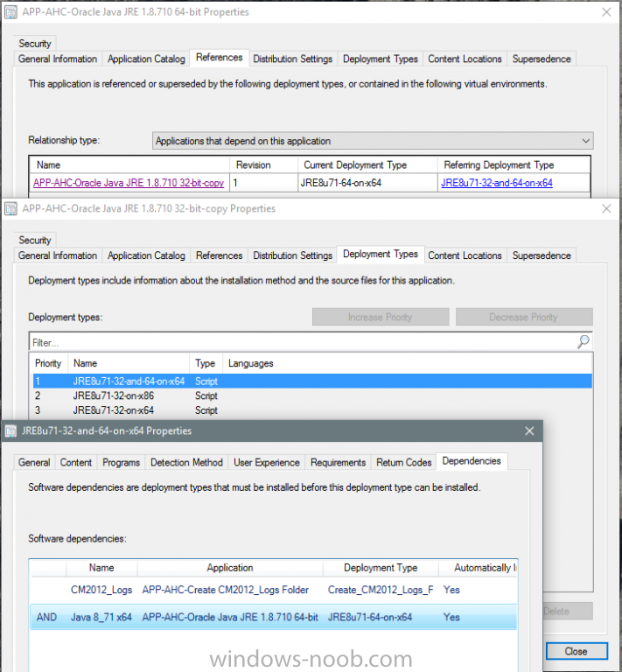Select the Java 8_71 x64 dependency row
Image resolution: width=622 pixels, height=672 pixels.
(273, 617)
